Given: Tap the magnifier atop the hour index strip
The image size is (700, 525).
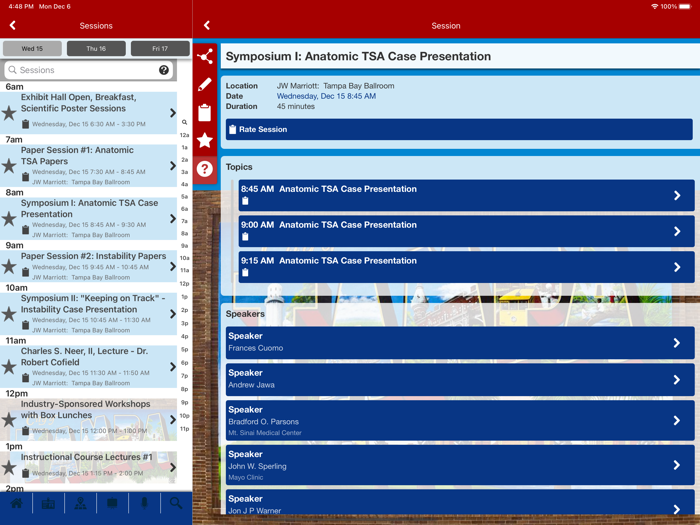Looking at the screenshot, I should (184, 122).
